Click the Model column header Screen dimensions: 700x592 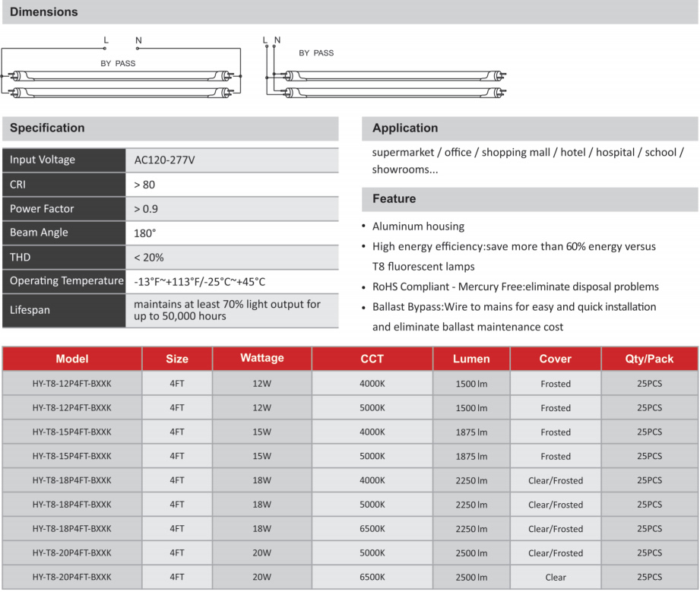pyautogui.click(x=72, y=359)
